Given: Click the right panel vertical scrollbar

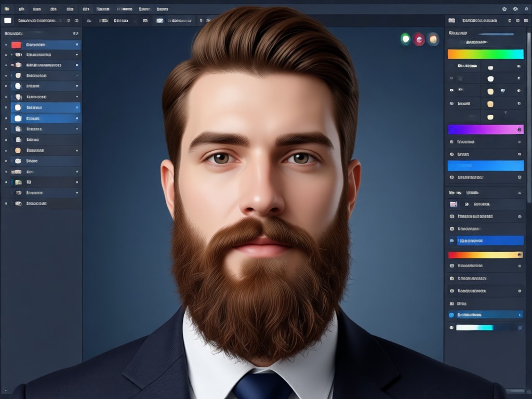Looking at the screenshot, I should [528, 117].
